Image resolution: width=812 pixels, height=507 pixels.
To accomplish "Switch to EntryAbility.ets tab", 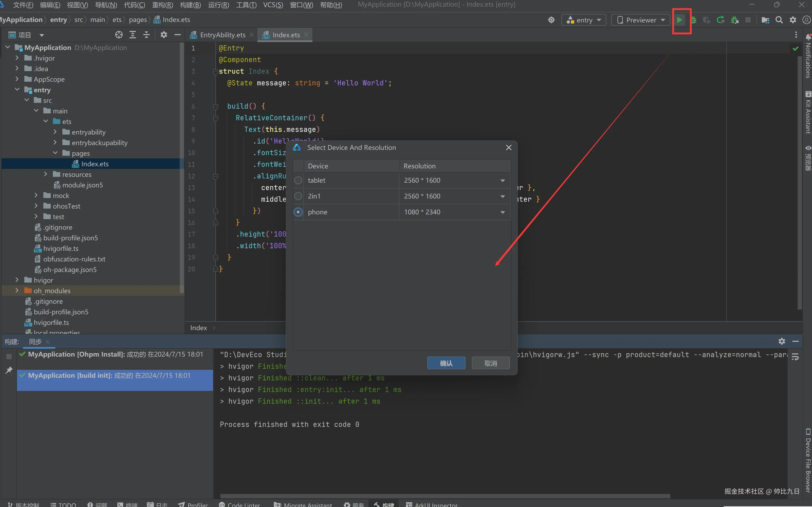I will [x=222, y=35].
